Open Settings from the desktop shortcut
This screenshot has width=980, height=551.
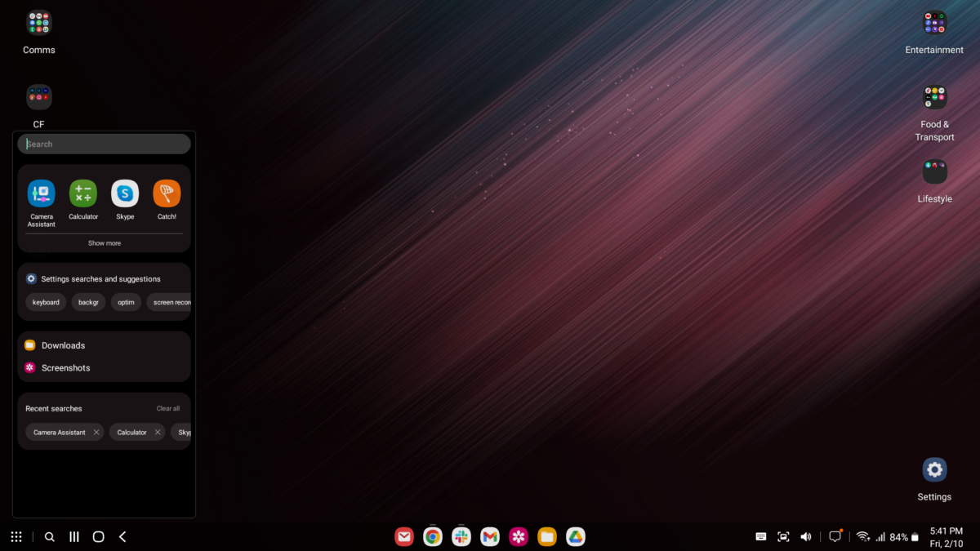[x=934, y=469]
